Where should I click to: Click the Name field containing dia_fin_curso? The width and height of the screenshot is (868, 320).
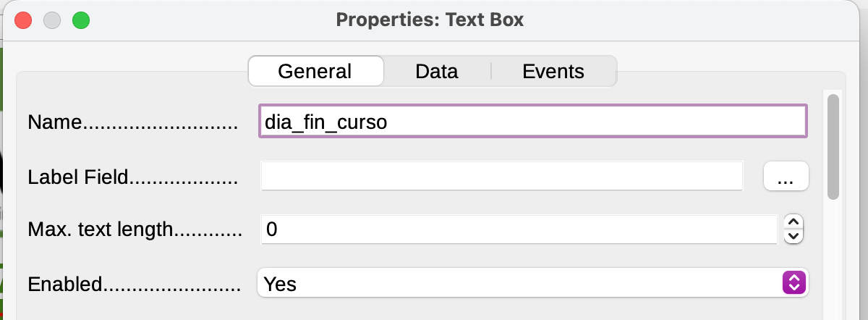tap(532, 122)
